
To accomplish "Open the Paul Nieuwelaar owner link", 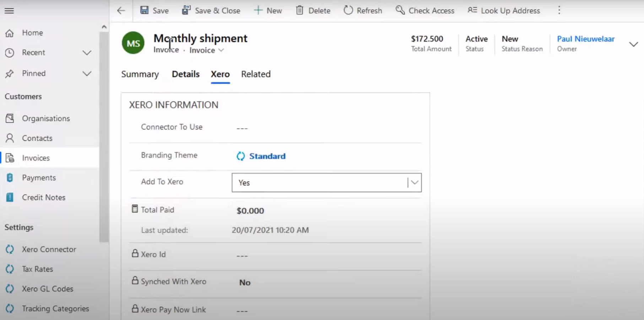I will tap(585, 39).
